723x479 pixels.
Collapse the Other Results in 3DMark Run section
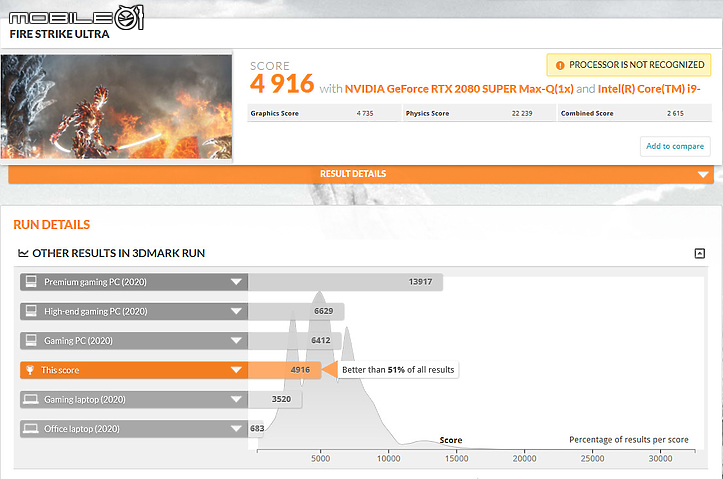tap(699, 253)
